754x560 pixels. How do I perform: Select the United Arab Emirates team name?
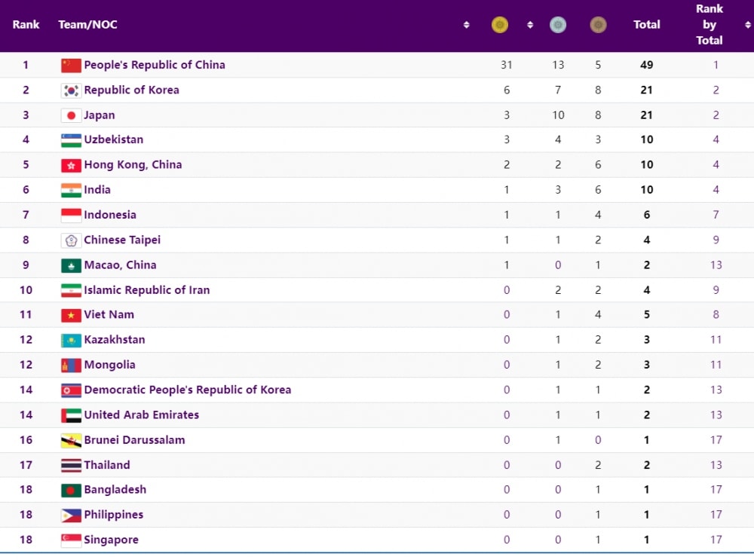click(x=142, y=415)
